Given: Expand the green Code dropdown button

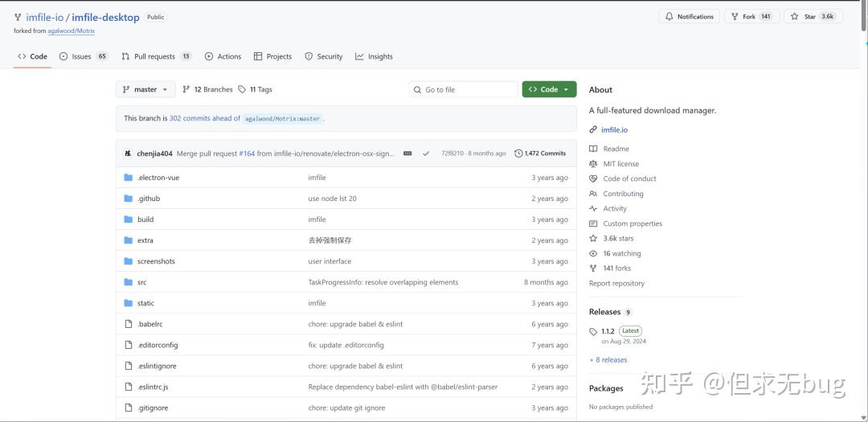Looking at the screenshot, I should 549,89.
